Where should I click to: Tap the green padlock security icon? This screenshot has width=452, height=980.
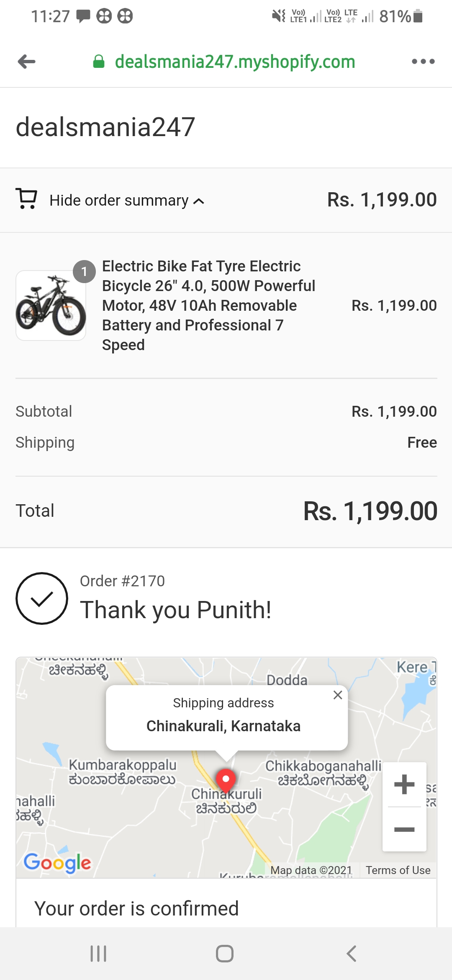pyautogui.click(x=98, y=62)
